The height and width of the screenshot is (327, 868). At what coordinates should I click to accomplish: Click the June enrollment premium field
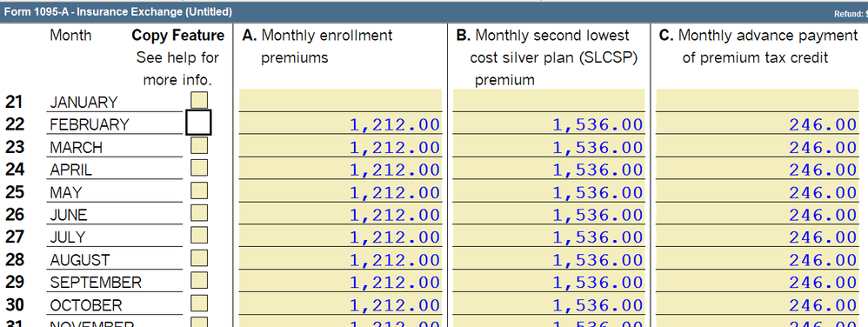[x=340, y=214]
